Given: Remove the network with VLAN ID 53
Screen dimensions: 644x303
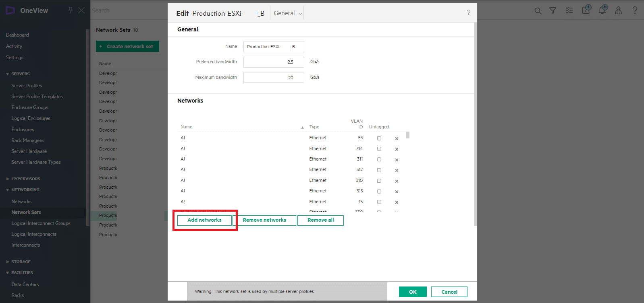Looking at the screenshot, I should pyautogui.click(x=397, y=138).
